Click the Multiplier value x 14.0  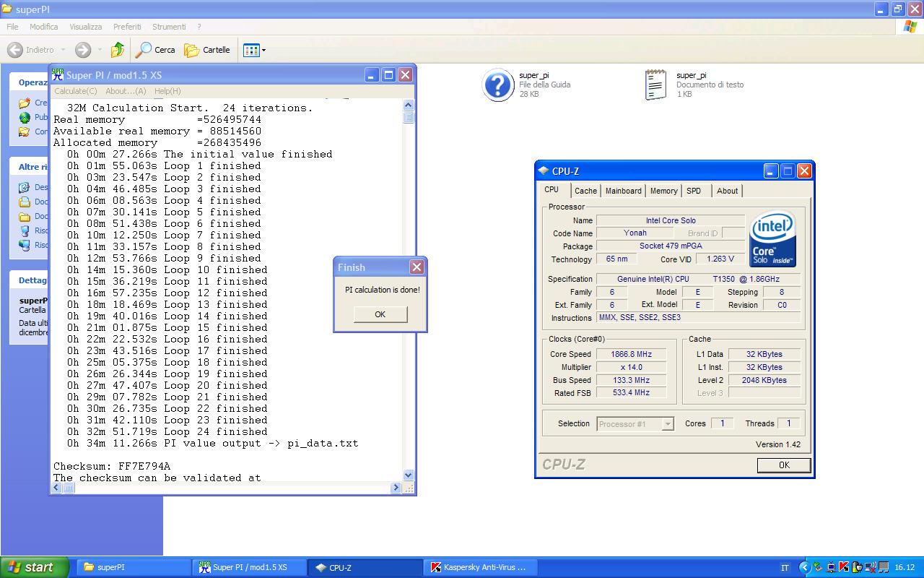[630, 367]
